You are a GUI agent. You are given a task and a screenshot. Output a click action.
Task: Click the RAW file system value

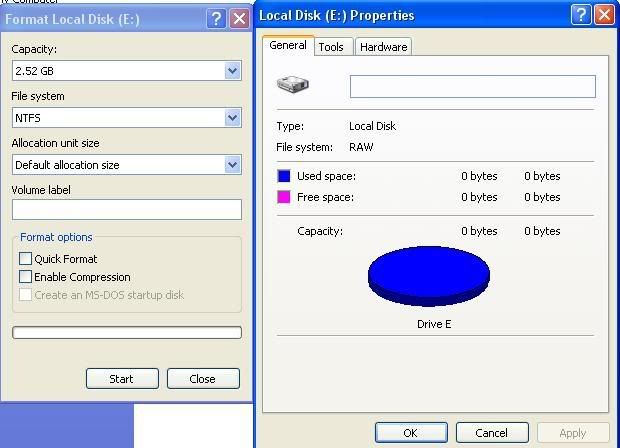[361, 147]
